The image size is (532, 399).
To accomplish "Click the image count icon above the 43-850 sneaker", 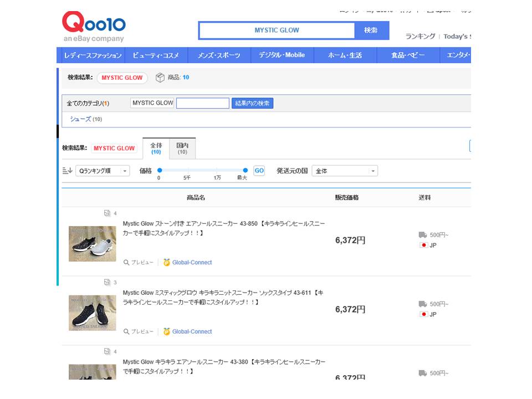I will [107, 213].
